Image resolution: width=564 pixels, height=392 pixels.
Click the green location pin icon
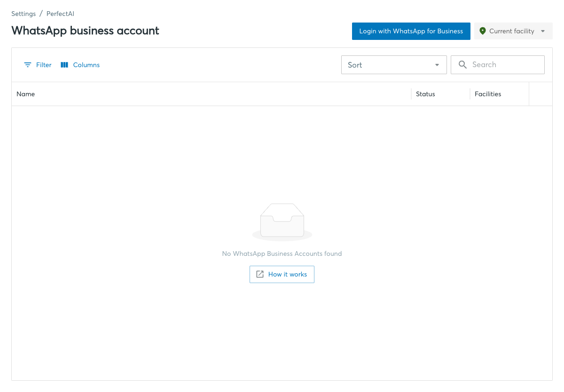click(482, 31)
